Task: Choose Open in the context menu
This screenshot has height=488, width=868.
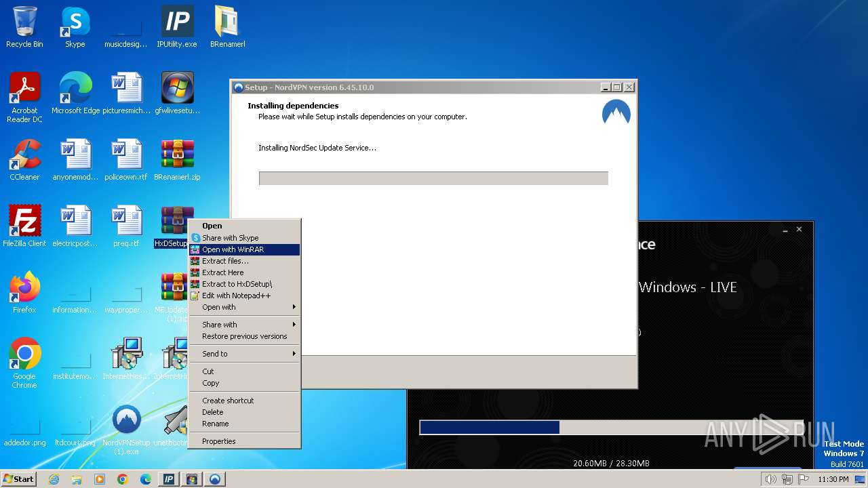Action: pyautogui.click(x=244, y=226)
